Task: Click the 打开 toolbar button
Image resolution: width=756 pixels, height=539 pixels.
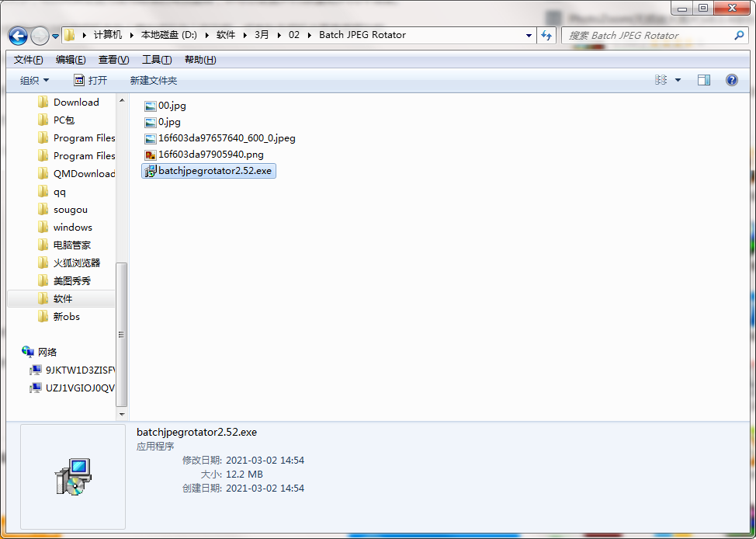Action: coord(91,81)
